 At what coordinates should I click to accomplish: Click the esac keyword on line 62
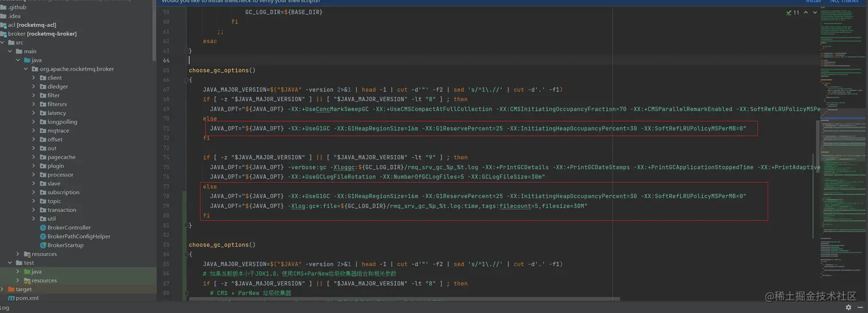point(210,41)
